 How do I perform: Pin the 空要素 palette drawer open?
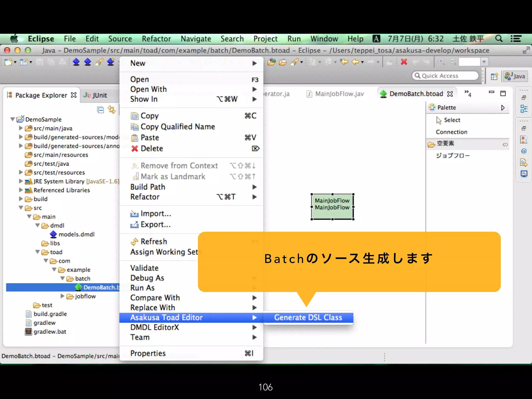coord(505,144)
